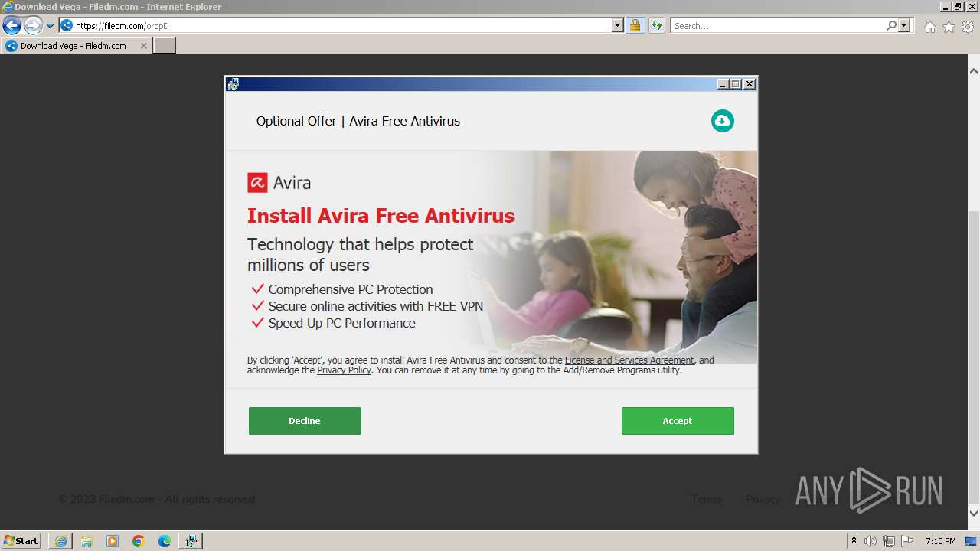Screen dimensions: 980x551
Task: Open the Terms footer link
Action: point(707,499)
